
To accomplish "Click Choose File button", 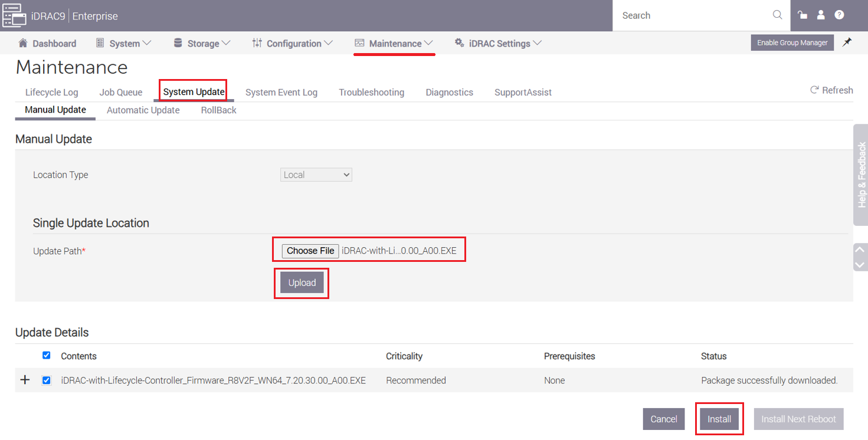I will point(310,251).
